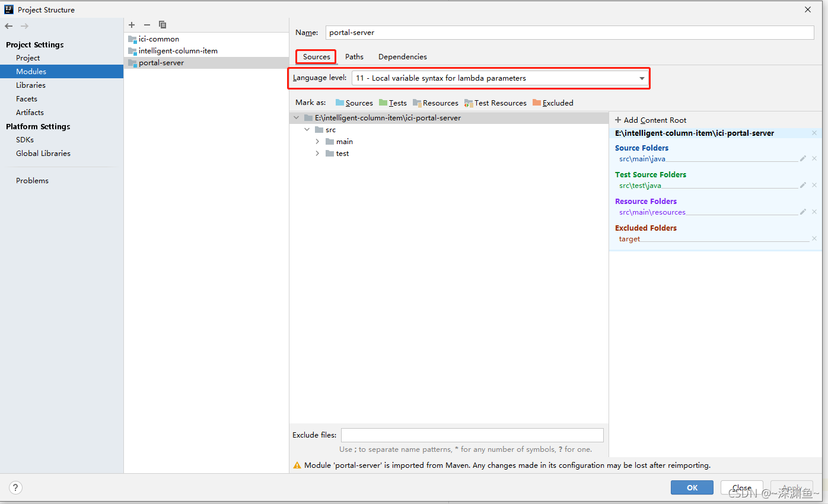Expand the main folder node
828x504 pixels.
pos(317,141)
